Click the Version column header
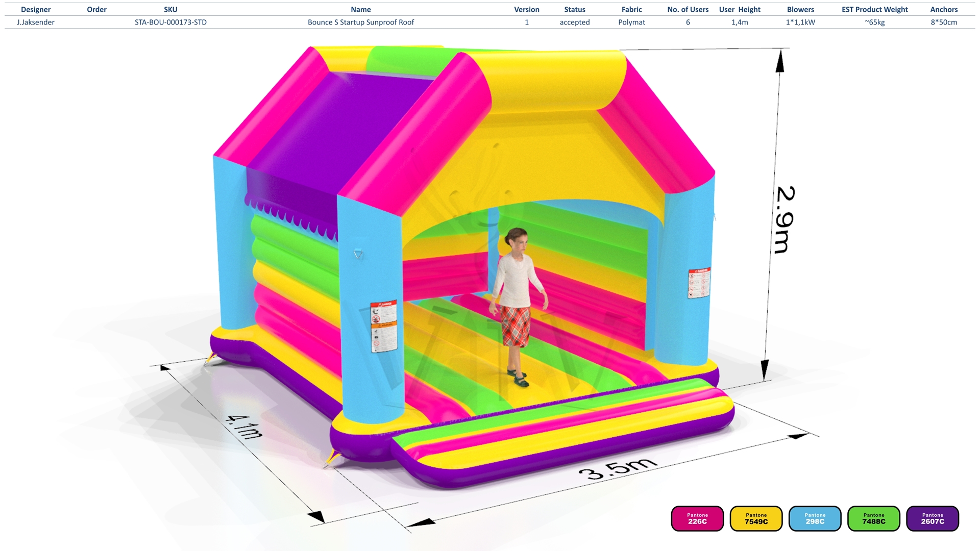This screenshot has height=551, width=980. coord(527,9)
